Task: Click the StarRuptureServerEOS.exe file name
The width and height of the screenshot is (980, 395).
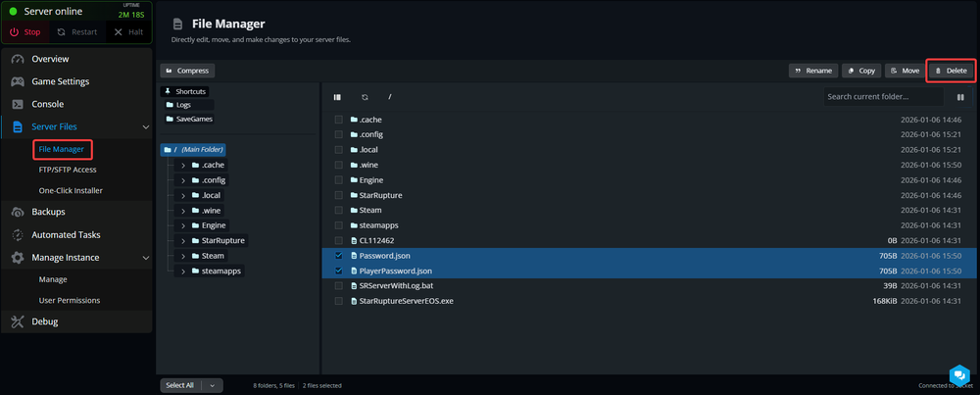Action: click(x=407, y=301)
